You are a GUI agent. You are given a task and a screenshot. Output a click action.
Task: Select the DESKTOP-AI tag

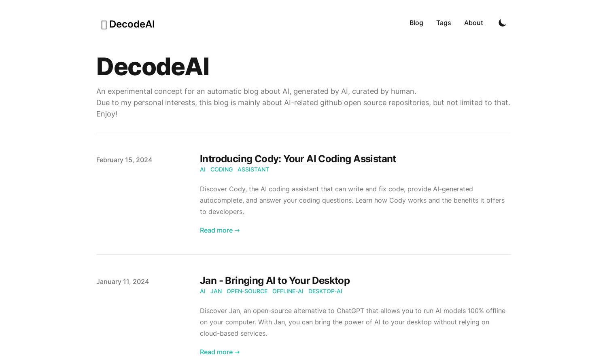pos(325,291)
